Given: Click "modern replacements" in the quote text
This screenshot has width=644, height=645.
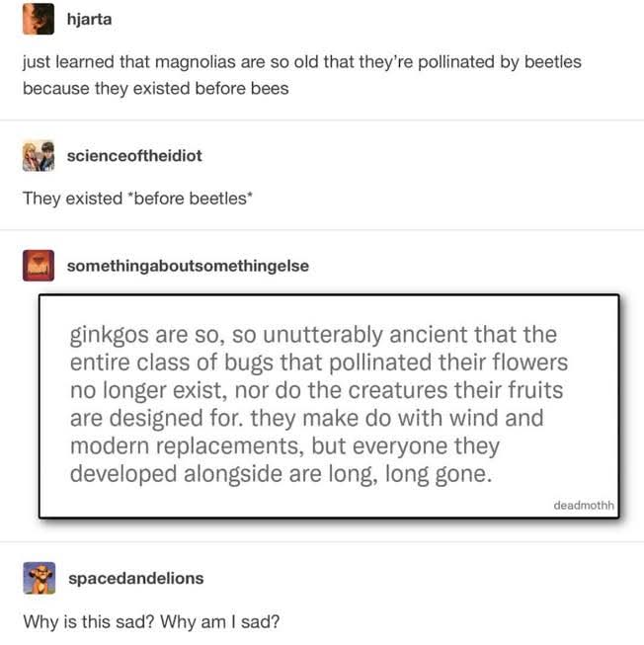Looking at the screenshot, I should pyautogui.click(x=158, y=444).
